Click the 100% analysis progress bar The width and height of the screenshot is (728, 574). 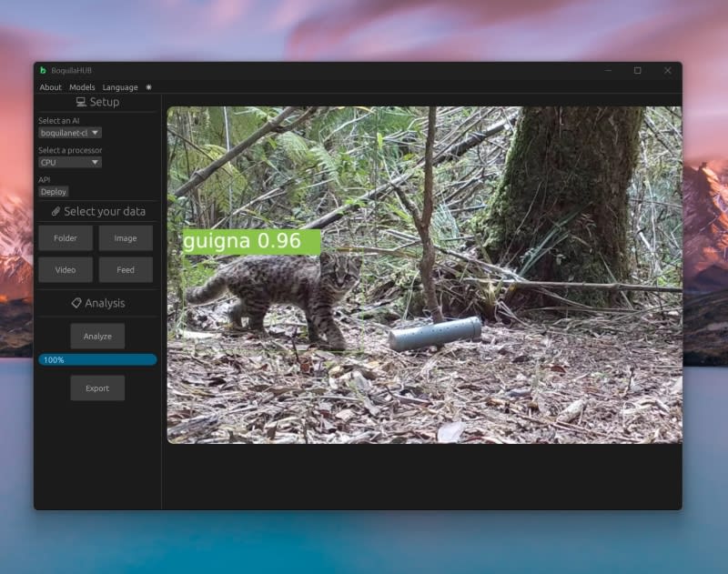pos(97,360)
